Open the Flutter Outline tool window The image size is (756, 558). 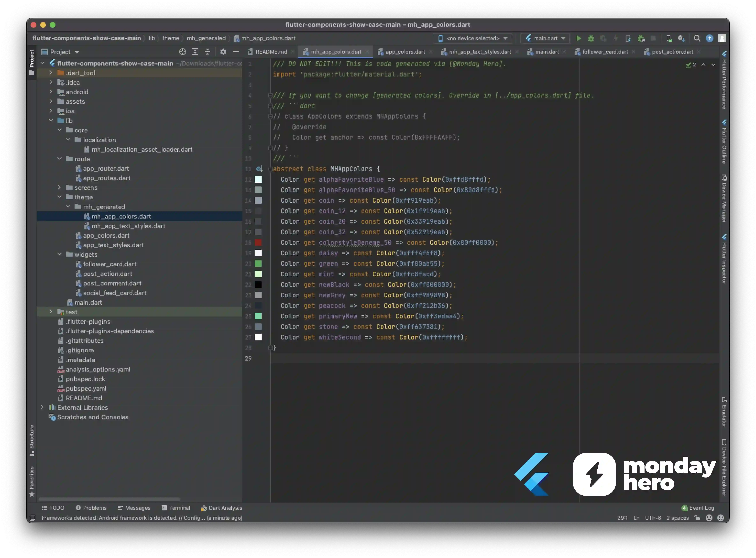coord(724,142)
